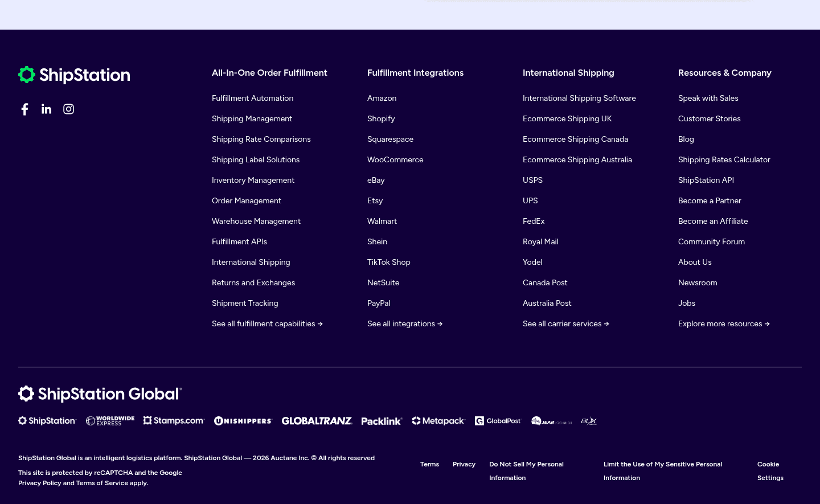Open ShipStation's Facebook page icon
Viewport: 820px width, 504px height.
(x=25, y=109)
